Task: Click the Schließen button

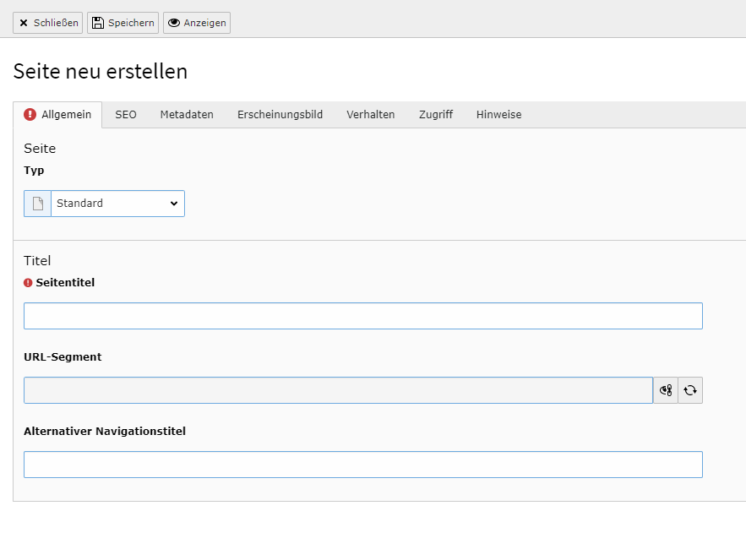Action: (48, 23)
